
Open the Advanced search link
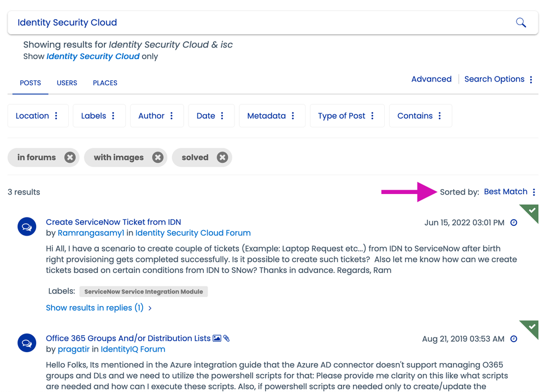point(431,79)
